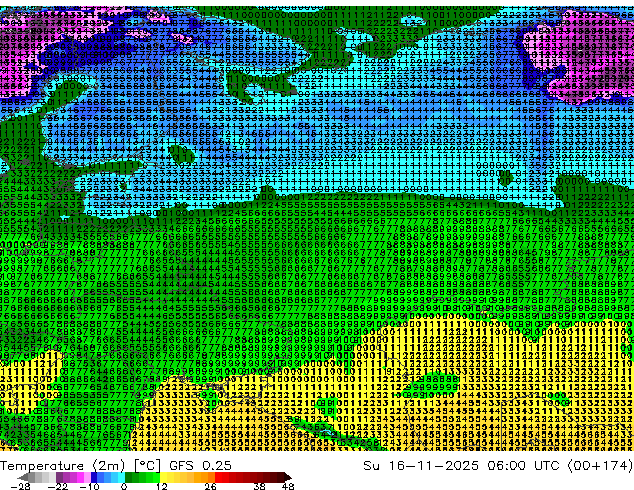
Task: Click the '-28' legend scale label
Action: [20, 486]
